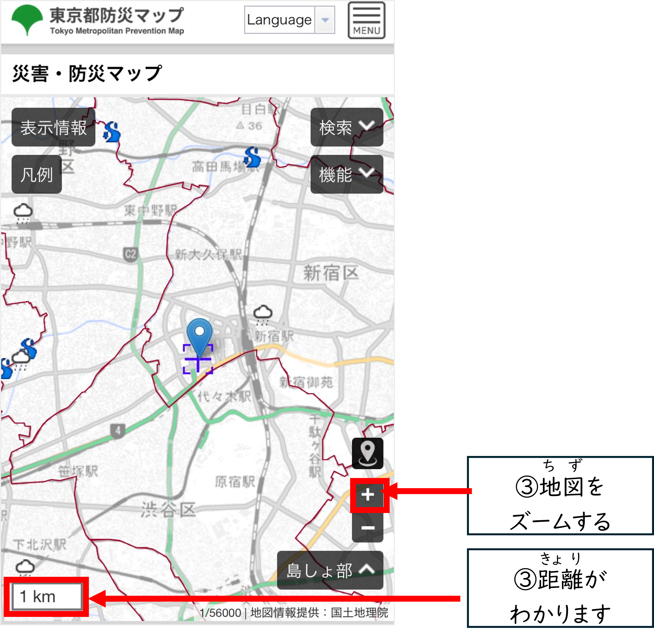This screenshot has height=644, width=654.
Task: Click the 東京都防災マップ site title
Action: [x=117, y=16]
